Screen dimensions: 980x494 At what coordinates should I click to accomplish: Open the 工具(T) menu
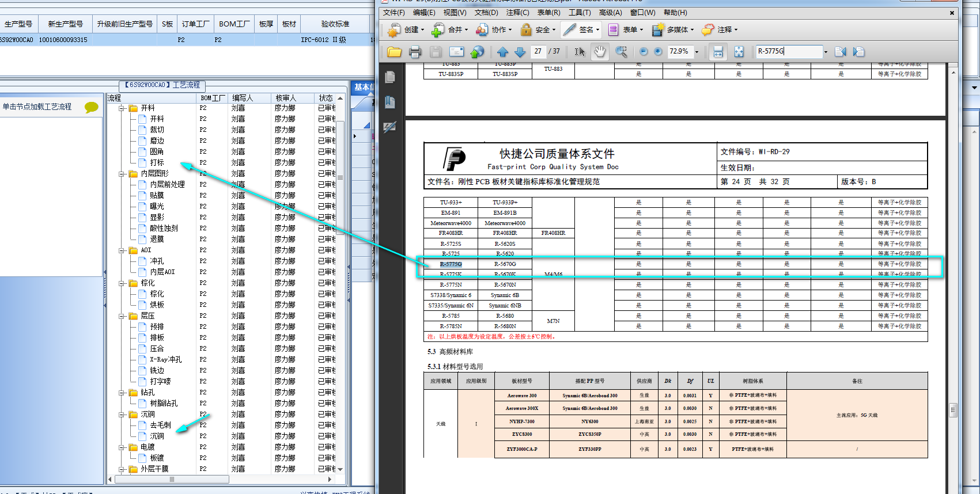(x=580, y=13)
